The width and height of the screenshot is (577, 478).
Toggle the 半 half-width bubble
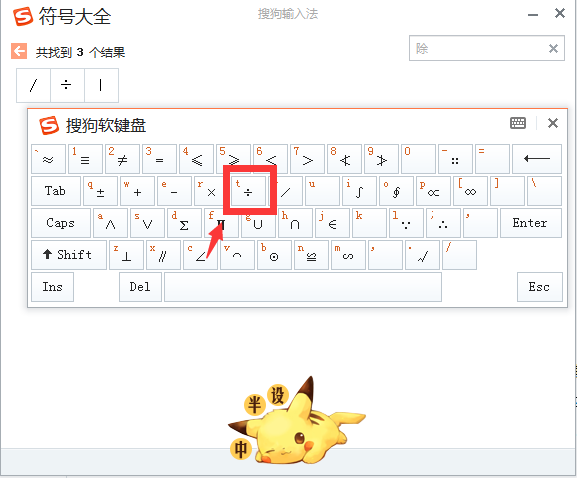tap(255, 405)
